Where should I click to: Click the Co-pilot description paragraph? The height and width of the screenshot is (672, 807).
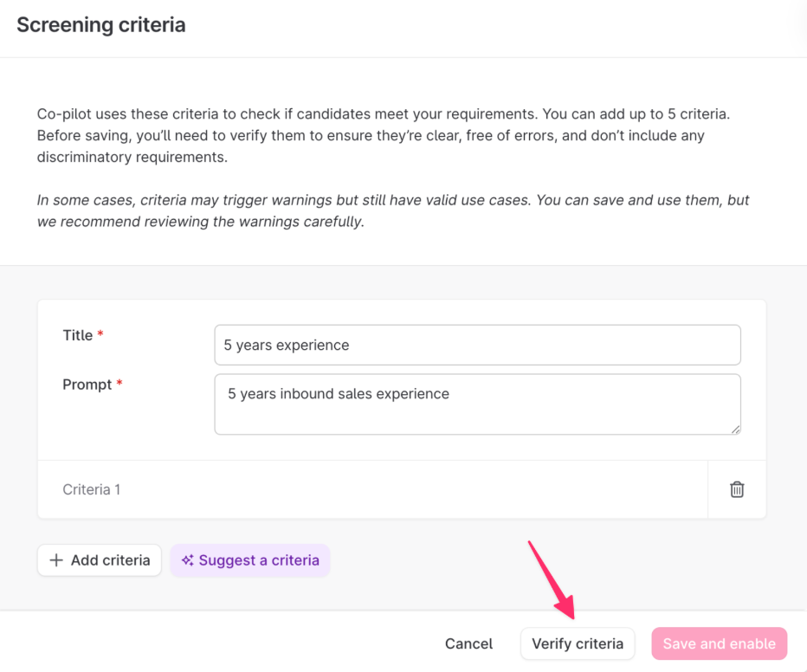click(x=390, y=135)
